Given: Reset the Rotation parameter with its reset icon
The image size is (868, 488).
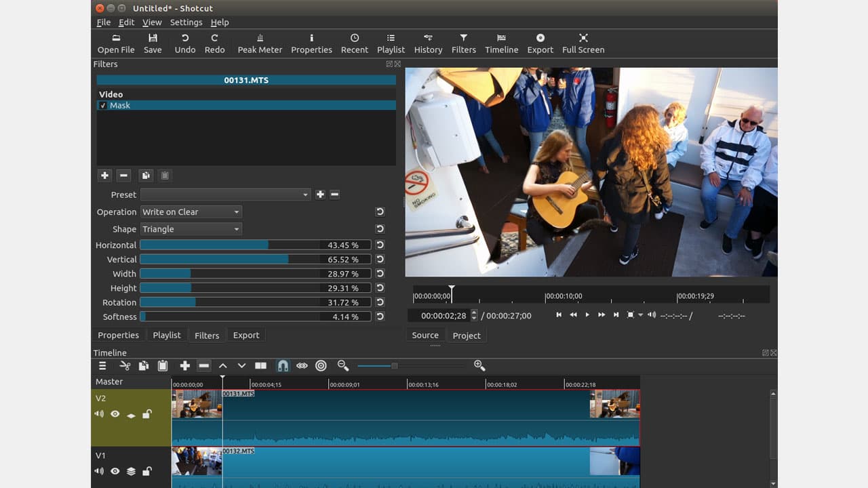Looking at the screenshot, I should pyautogui.click(x=380, y=302).
